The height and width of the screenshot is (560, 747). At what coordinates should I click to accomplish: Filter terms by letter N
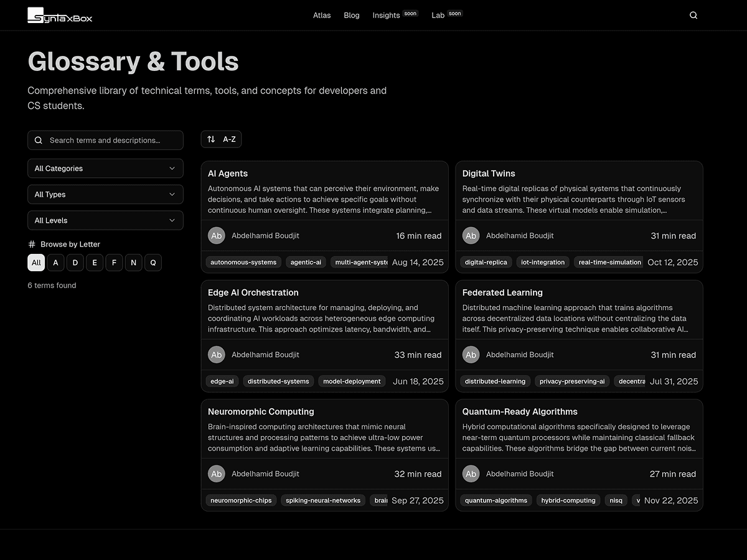(133, 263)
